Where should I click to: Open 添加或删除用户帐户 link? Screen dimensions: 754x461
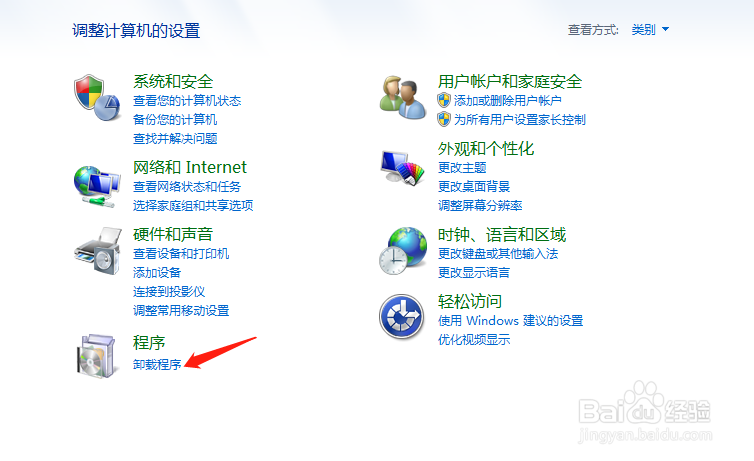click(x=507, y=100)
